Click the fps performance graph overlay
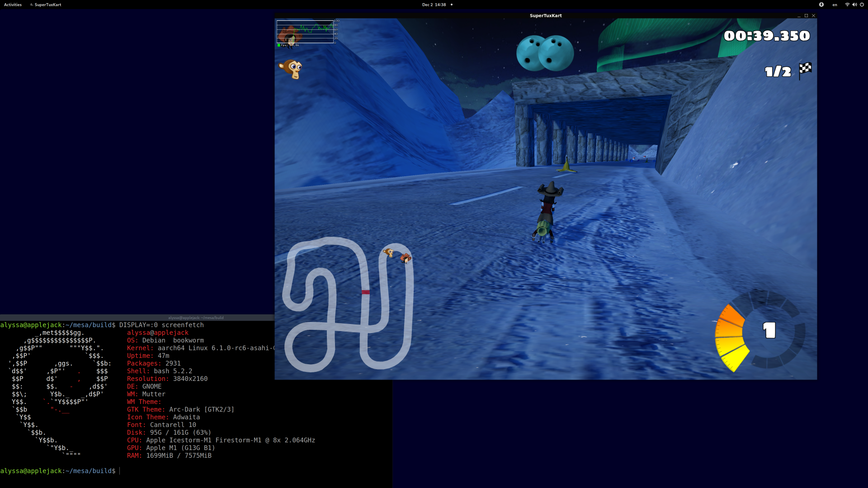 [305, 32]
